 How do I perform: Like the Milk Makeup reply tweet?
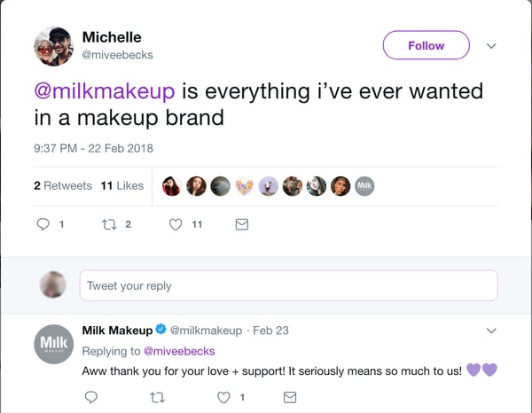tap(223, 398)
